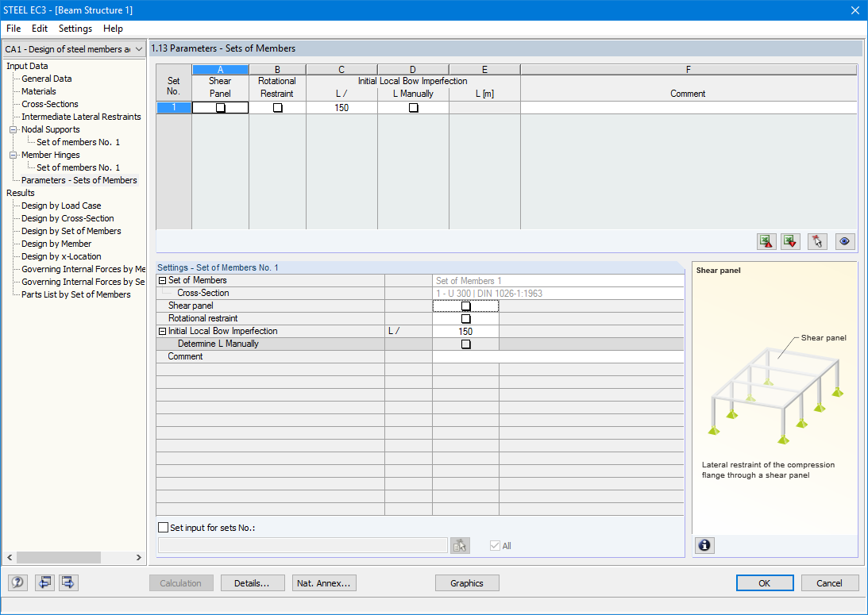Click the Calculation button
The width and height of the screenshot is (868, 615).
click(x=181, y=583)
